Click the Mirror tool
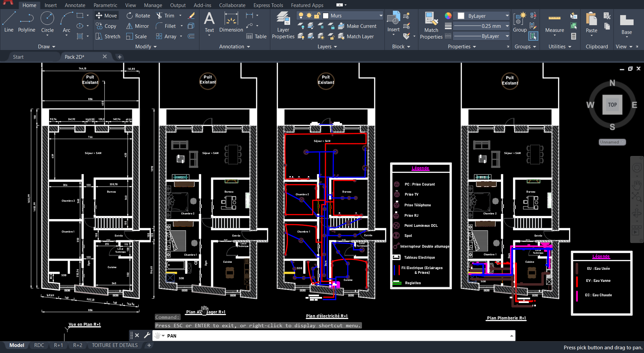 tap(138, 26)
